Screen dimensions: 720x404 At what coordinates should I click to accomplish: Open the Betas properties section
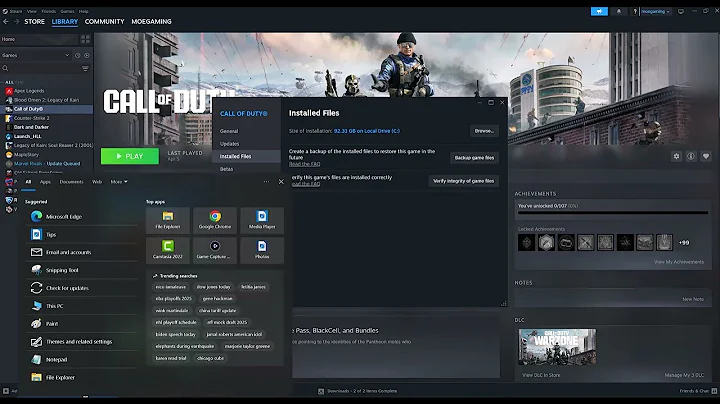(x=226, y=169)
